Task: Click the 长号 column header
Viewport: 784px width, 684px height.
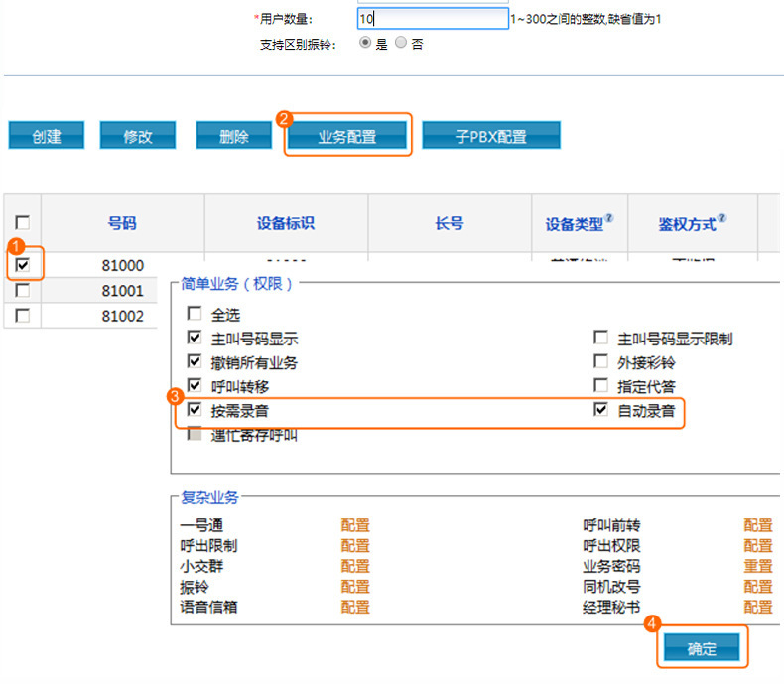Action: [449, 223]
